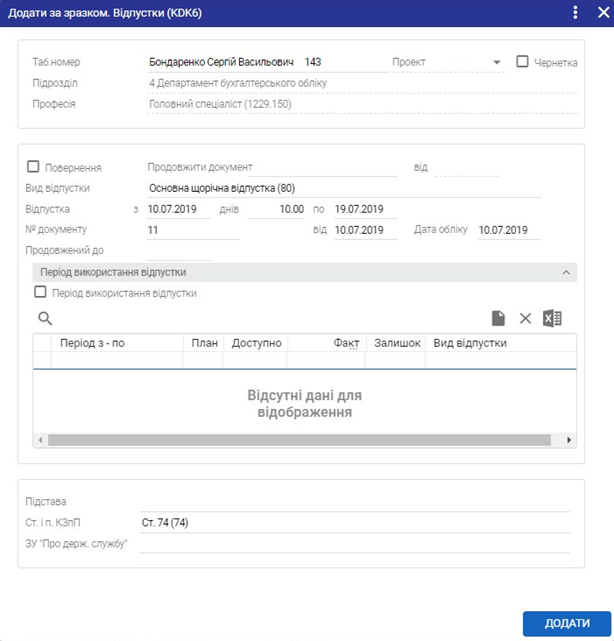Open the Проект dropdown list
Image resolution: width=614 pixels, height=641 pixels.
[497, 63]
